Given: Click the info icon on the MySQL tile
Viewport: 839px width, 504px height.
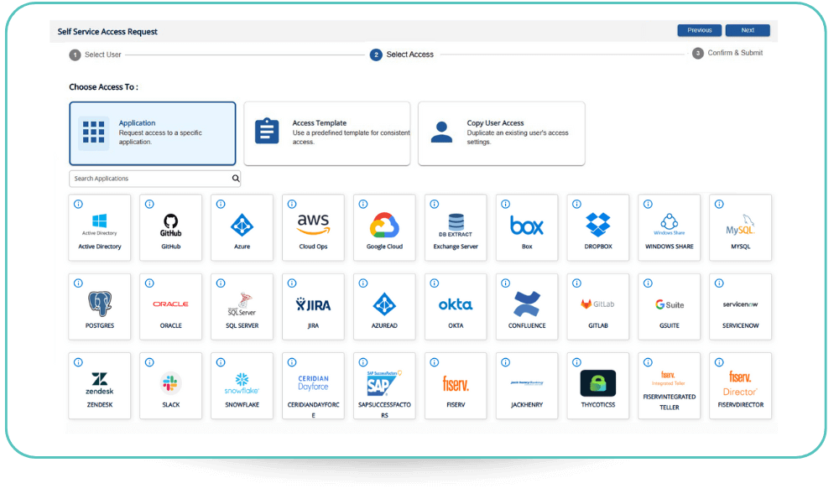Looking at the screenshot, I should pyautogui.click(x=717, y=203).
